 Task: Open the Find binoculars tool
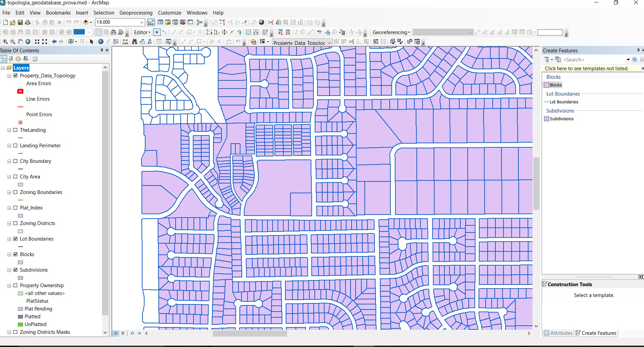(x=134, y=42)
